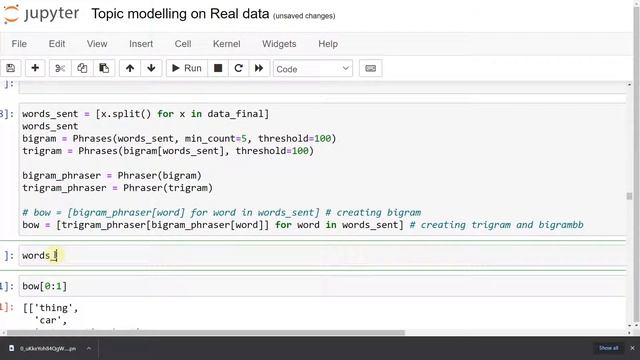Save notebook with the floppy disk icon
The image size is (640, 360).
click(11, 68)
